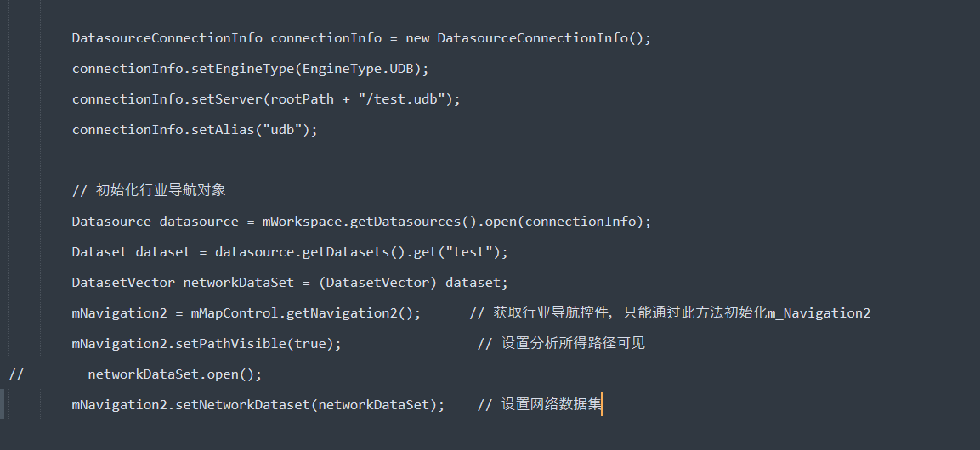The width and height of the screenshot is (980, 450).
Task: Click mWorkspace in the datasource line
Action: pos(302,222)
